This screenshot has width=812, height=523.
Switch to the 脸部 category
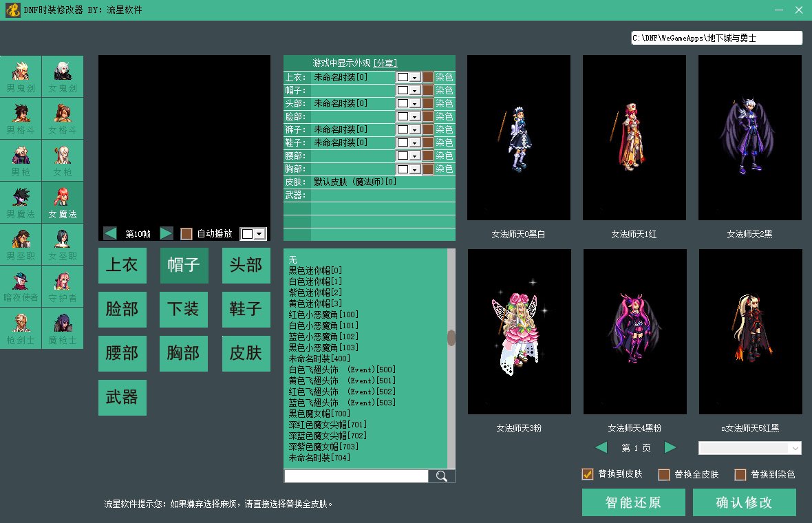(x=122, y=309)
